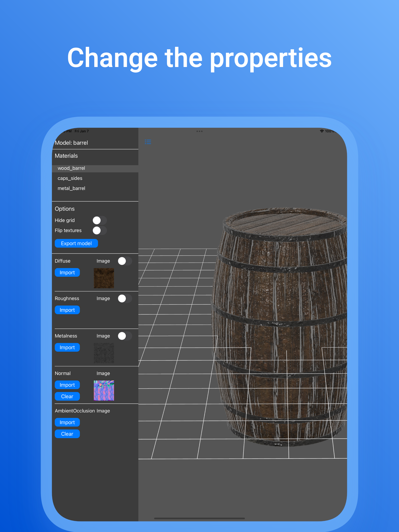Tap the Wi-Fi status icon
This screenshot has height=532, width=399.
321,131
